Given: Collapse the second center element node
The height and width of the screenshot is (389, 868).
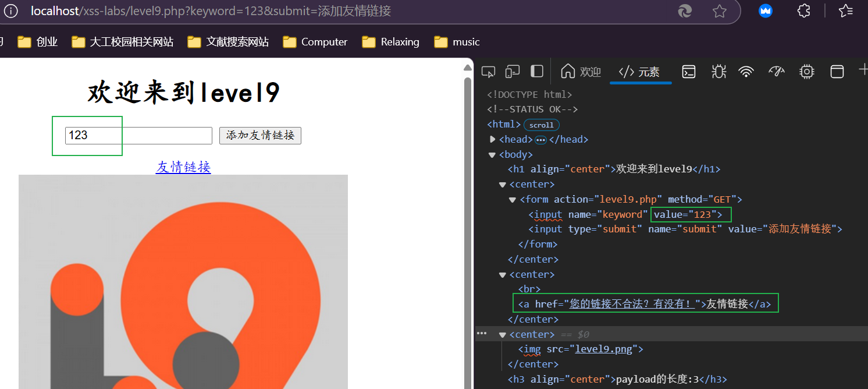Looking at the screenshot, I should pyautogui.click(x=503, y=275).
